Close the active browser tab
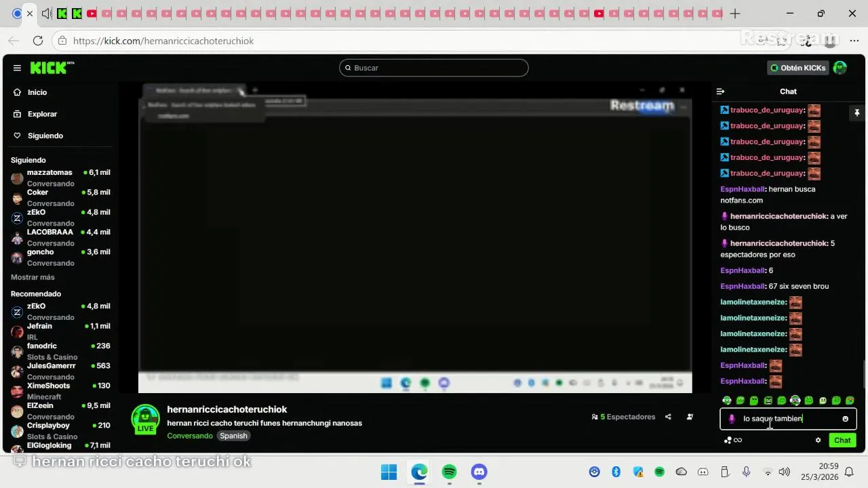 [30, 14]
